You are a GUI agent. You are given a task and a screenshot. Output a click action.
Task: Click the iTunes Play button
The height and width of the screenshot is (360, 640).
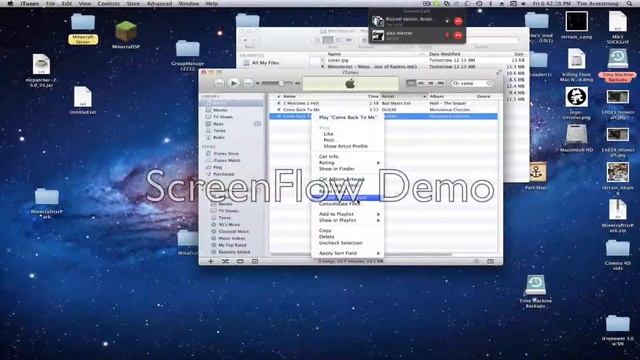tap(233, 83)
